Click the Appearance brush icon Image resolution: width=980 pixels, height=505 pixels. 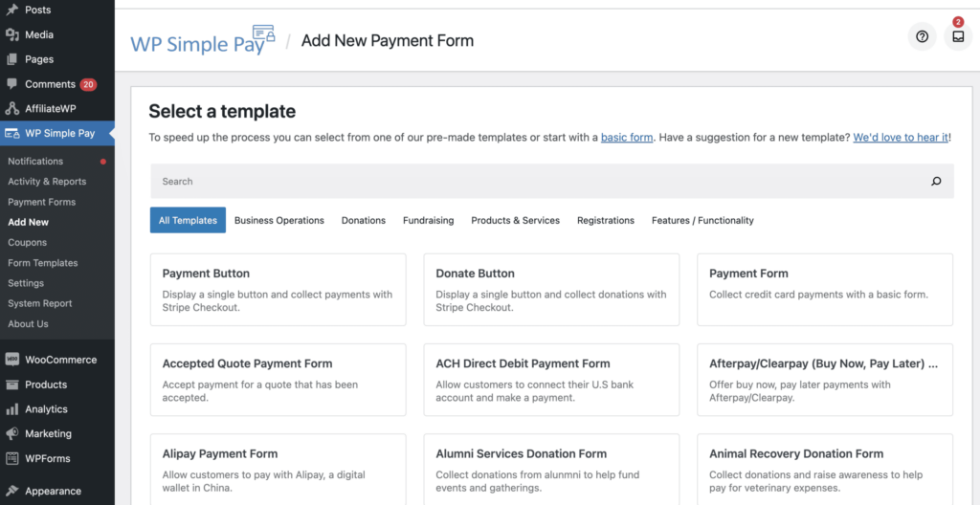tap(11, 492)
